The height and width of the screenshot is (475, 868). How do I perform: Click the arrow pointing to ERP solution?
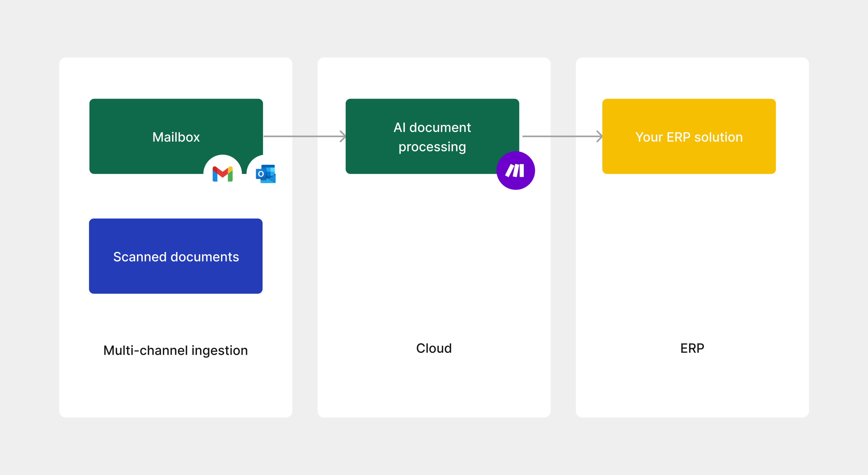(562, 136)
